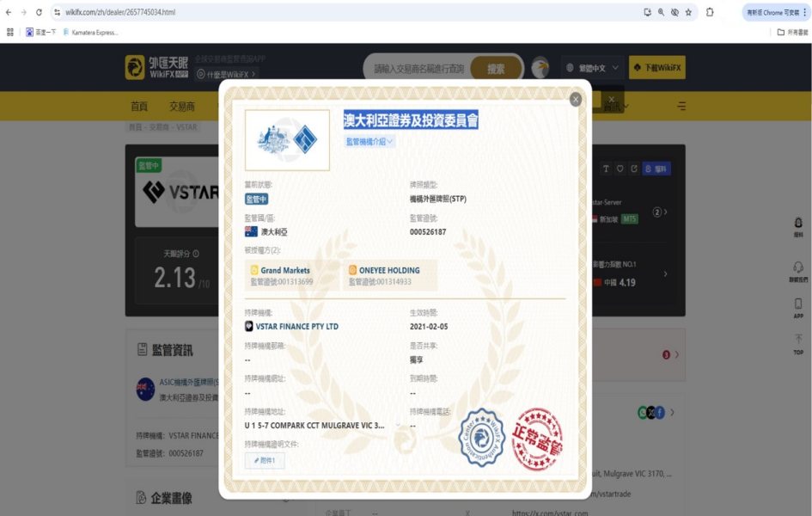The image size is (812, 516).
Task: Click the heart favorite icon
Action: (620, 169)
